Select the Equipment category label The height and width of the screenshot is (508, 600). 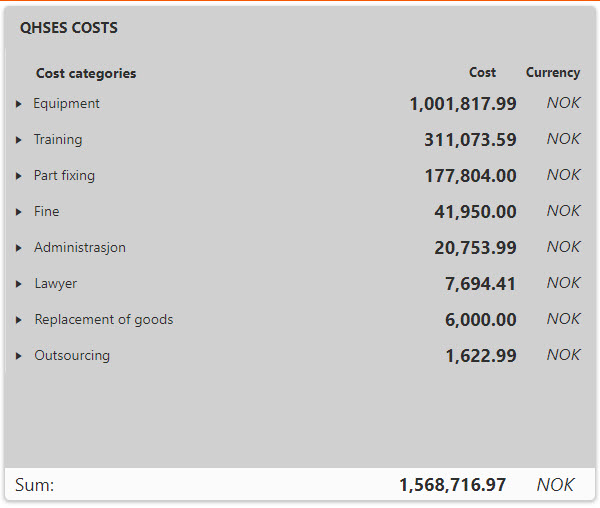66,103
